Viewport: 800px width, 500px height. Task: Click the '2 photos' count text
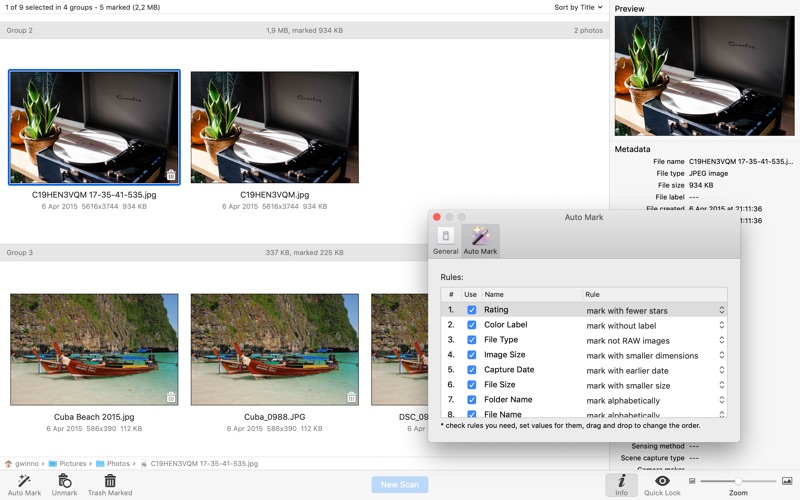(x=588, y=30)
